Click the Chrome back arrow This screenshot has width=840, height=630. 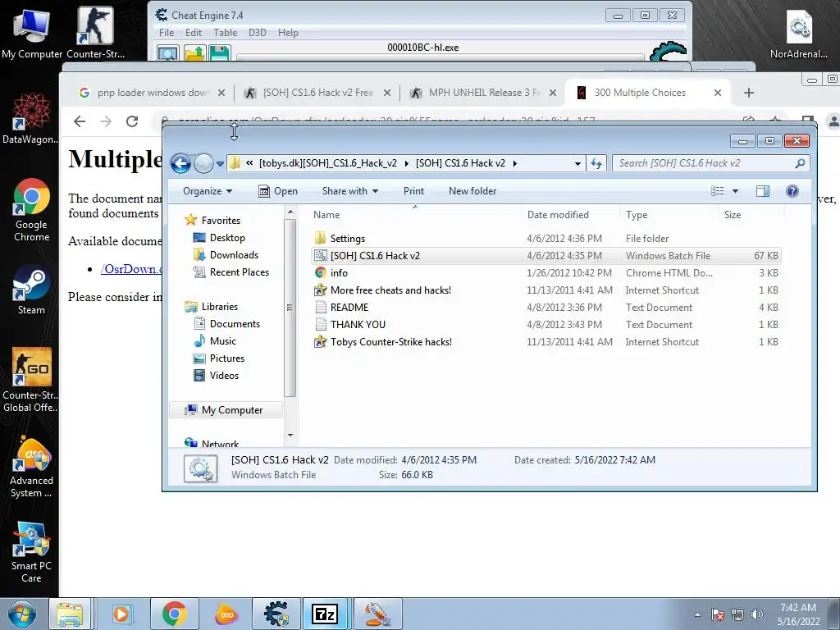click(80, 121)
